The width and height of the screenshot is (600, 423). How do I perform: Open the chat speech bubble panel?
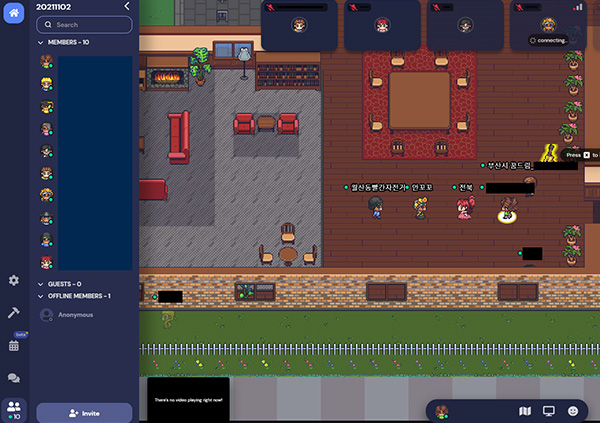pos(14,378)
